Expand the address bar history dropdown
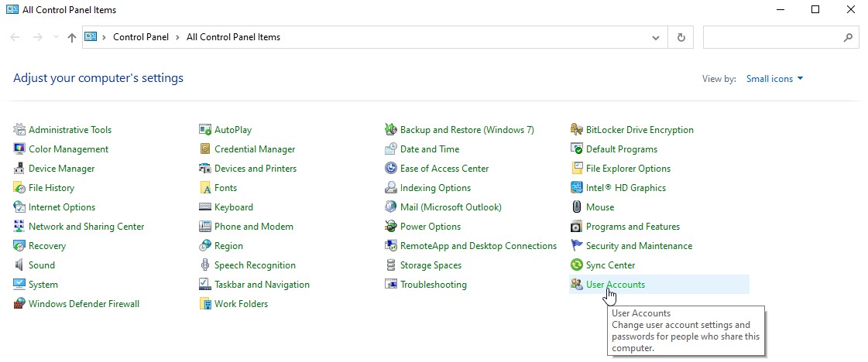 [x=656, y=37]
